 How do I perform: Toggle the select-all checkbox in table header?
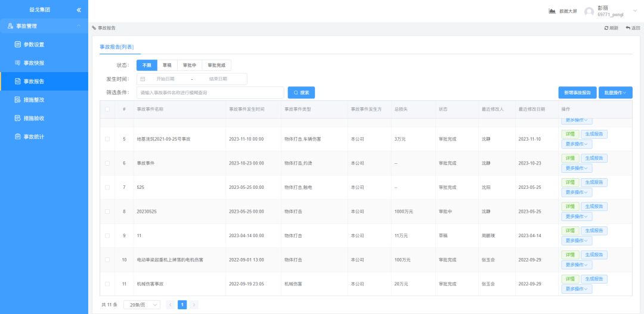pyautogui.click(x=107, y=109)
